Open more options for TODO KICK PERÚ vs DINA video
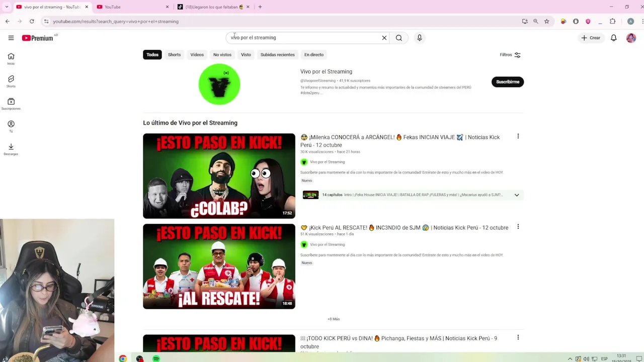Image resolution: width=644 pixels, height=362 pixels. point(518,337)
